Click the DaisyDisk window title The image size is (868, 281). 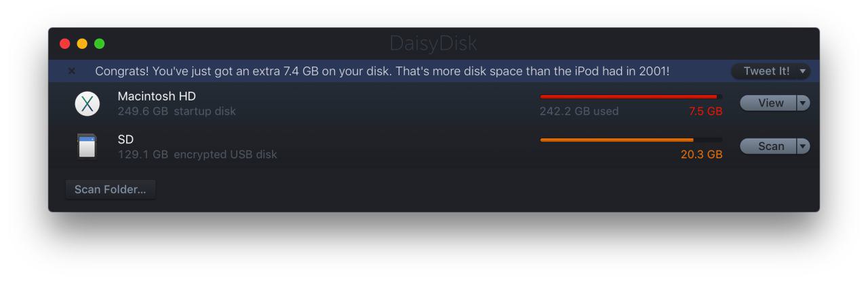(x=433, y=44)
